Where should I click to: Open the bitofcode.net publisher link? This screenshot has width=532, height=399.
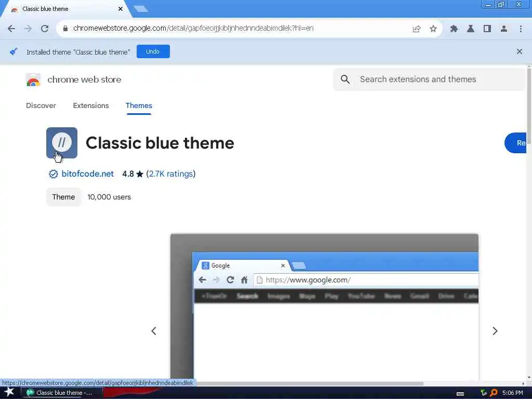point(87,174)
